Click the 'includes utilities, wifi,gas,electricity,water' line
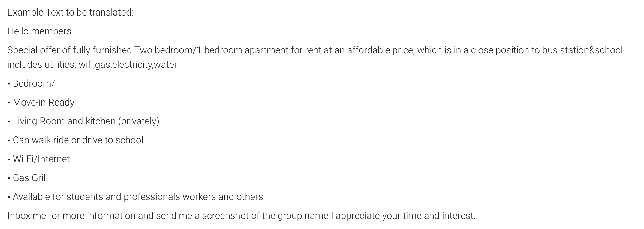The width and height of the screenshot is (644, 229). tap(92, 65)
